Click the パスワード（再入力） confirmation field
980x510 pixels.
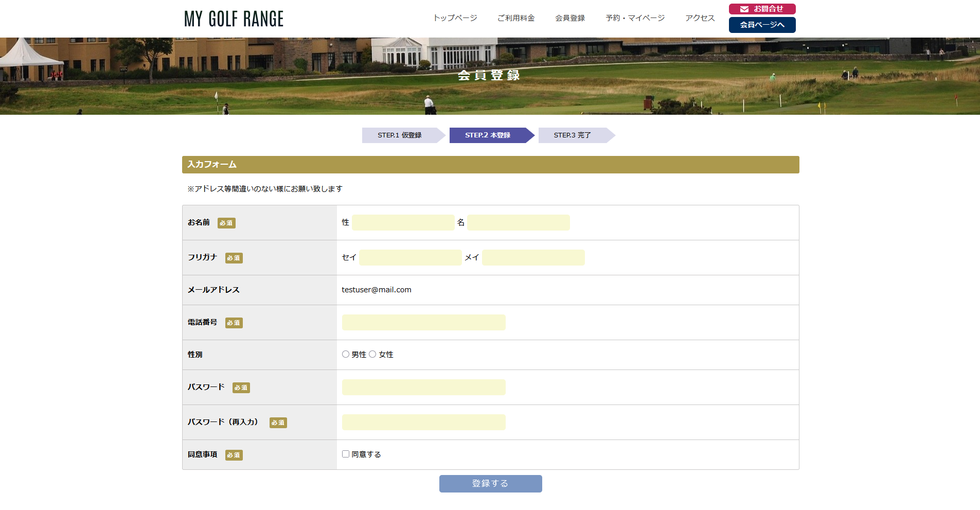point(423,423)
